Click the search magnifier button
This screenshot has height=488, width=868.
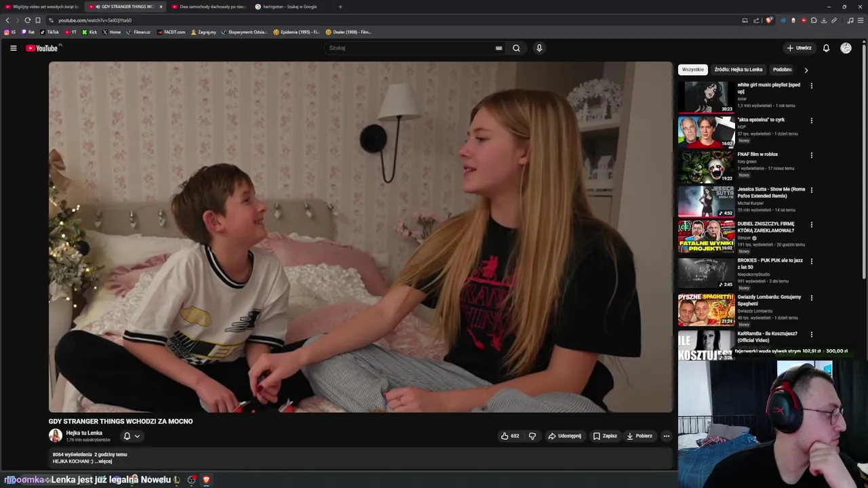(x=516, y=48)
